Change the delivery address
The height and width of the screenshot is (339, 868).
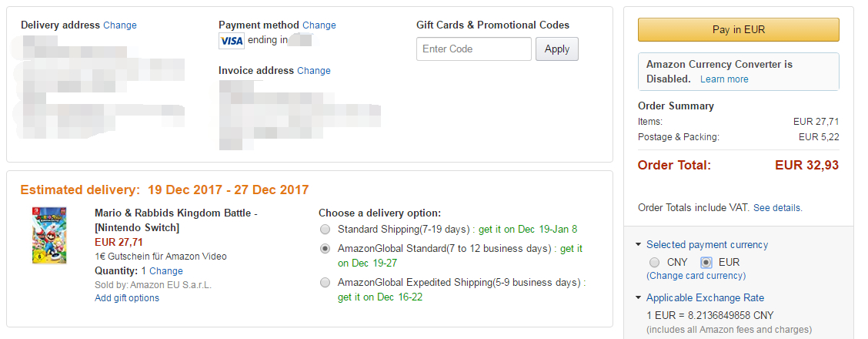120,25
